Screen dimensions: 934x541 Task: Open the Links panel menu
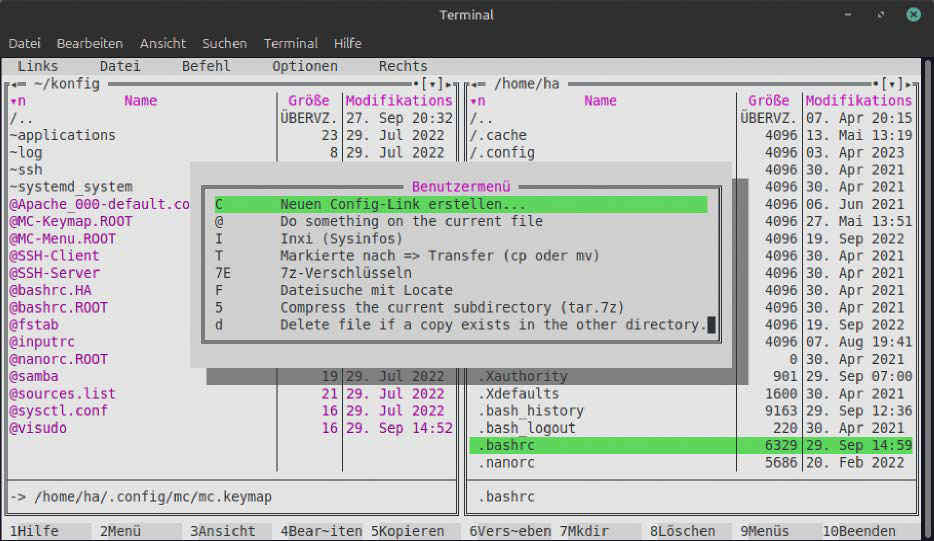point(38,66)
